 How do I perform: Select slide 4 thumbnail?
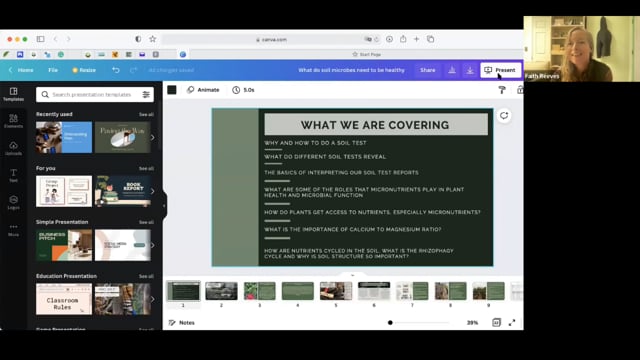298,291
